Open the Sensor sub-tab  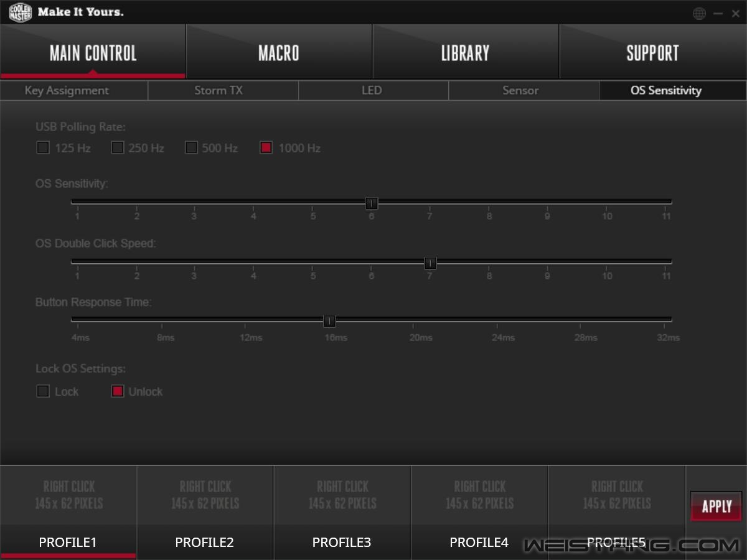point(520,91)
